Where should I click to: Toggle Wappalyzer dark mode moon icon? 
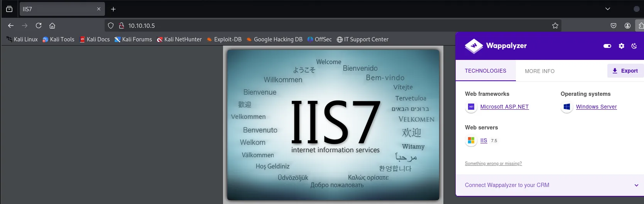[634, 46]
